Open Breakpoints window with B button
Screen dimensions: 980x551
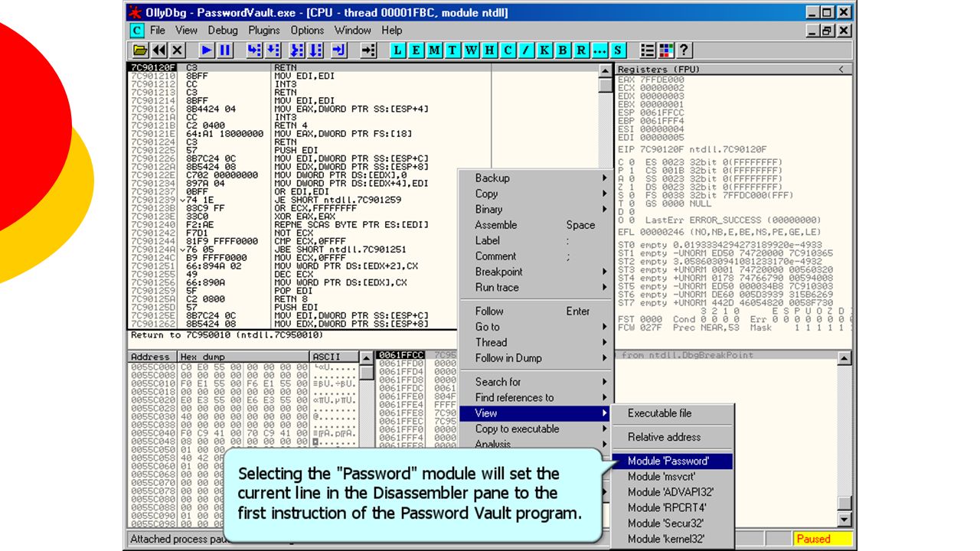pyautogui.click(x=563, y=51)
